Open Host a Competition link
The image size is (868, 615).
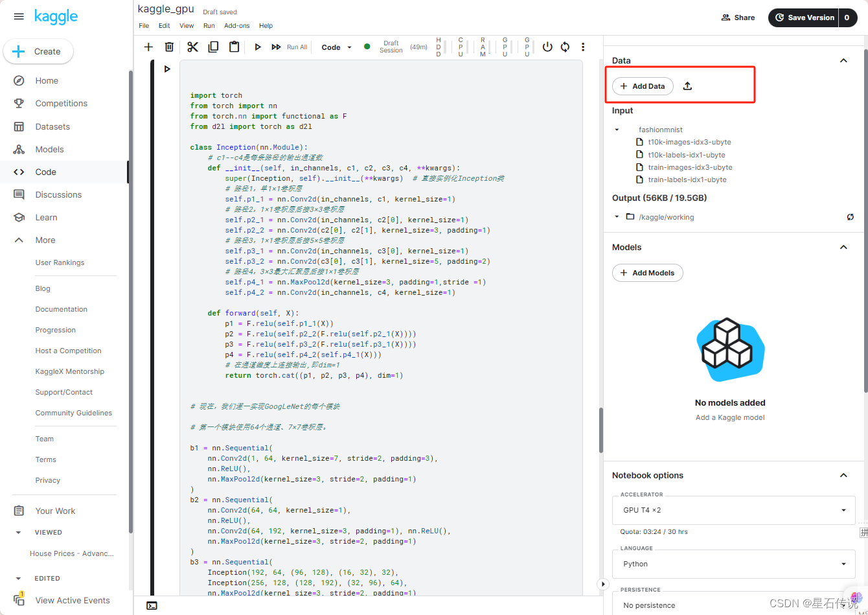point(68,351)
